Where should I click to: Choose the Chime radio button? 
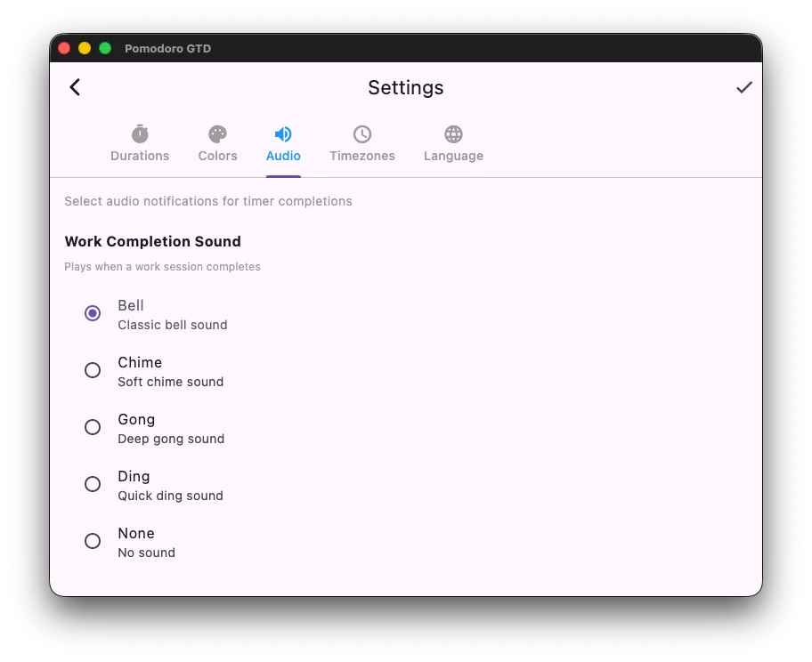[93, 370]
